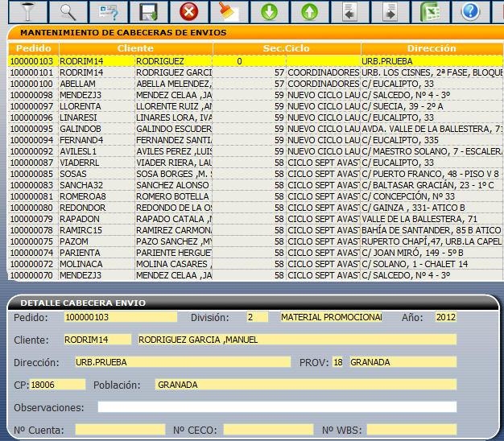The width and height of the screenshot is (504, 441).
Task: Click the red cancel X icon
Action: [x=189, y=11]
